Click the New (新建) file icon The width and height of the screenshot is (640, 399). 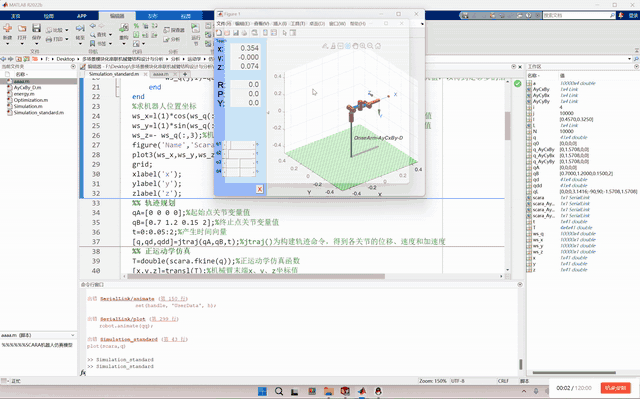7,29
